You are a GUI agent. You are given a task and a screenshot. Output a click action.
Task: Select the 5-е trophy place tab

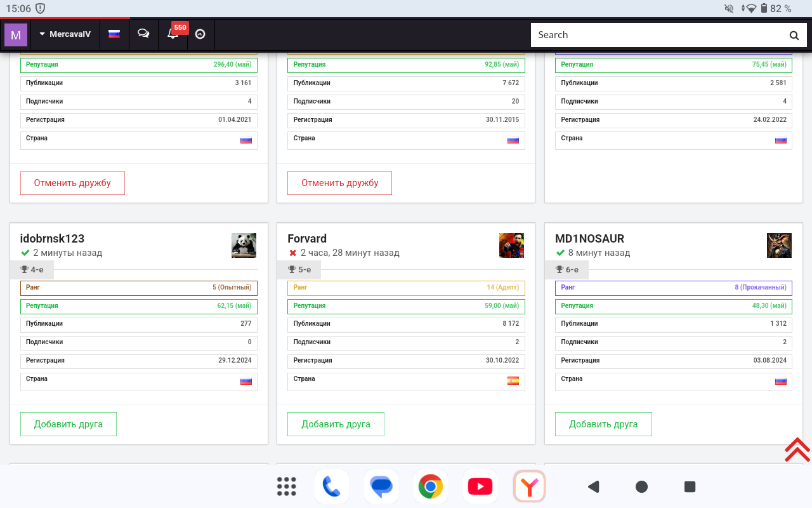tap(299, 270)
